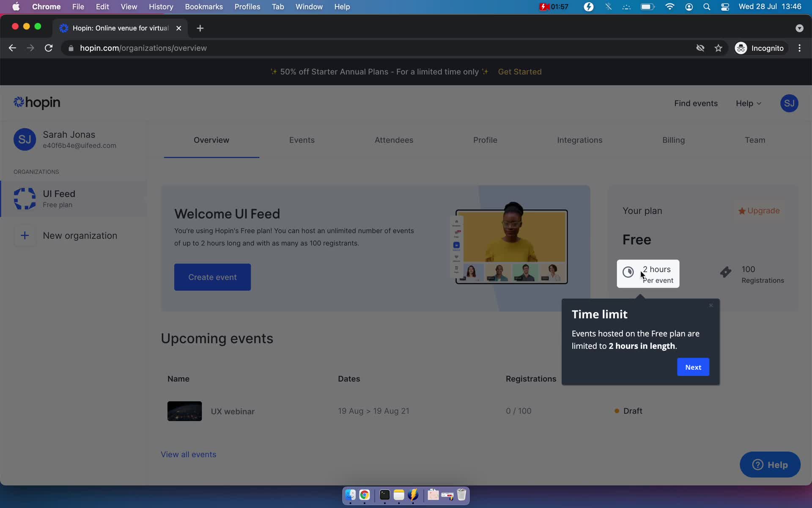Click View all events link
The width and height of the screenshot is (812, 508).
[188, 454]
